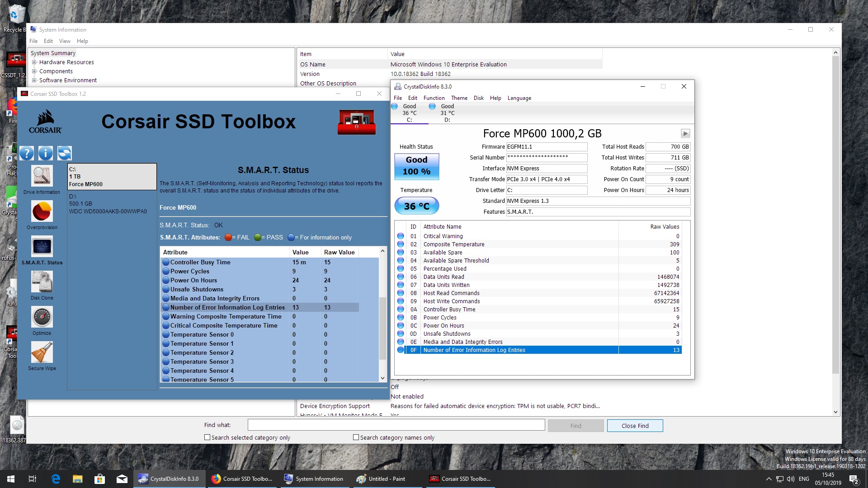
Task: Click in the Find what text field
Action: 396,425
